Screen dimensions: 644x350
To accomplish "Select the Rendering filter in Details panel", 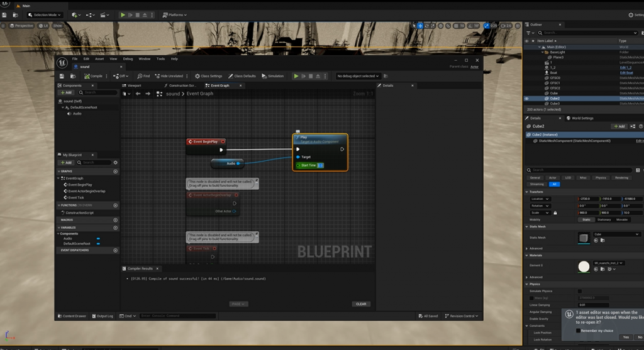I will (621, 178).
